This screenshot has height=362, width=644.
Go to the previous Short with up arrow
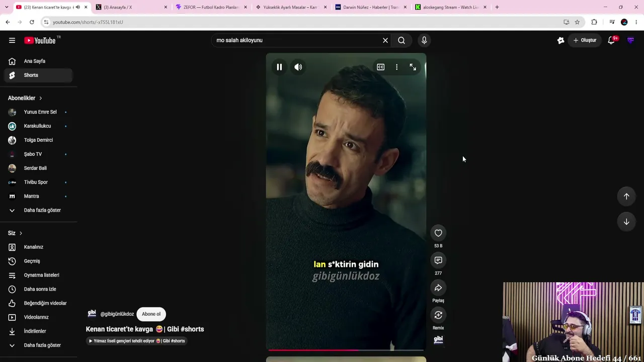click(x=626, y=197)
